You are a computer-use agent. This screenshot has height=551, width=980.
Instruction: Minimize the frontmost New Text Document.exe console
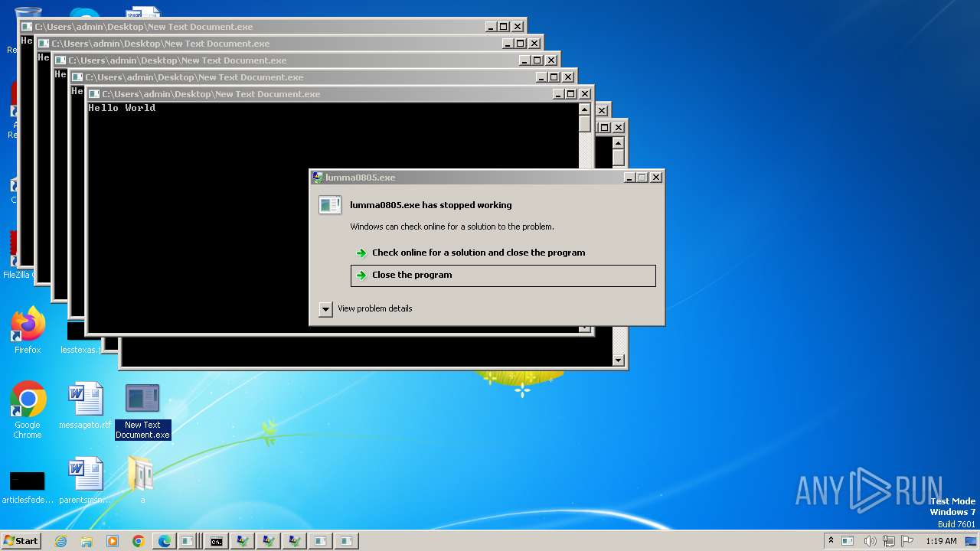click(x=558, y=94)
